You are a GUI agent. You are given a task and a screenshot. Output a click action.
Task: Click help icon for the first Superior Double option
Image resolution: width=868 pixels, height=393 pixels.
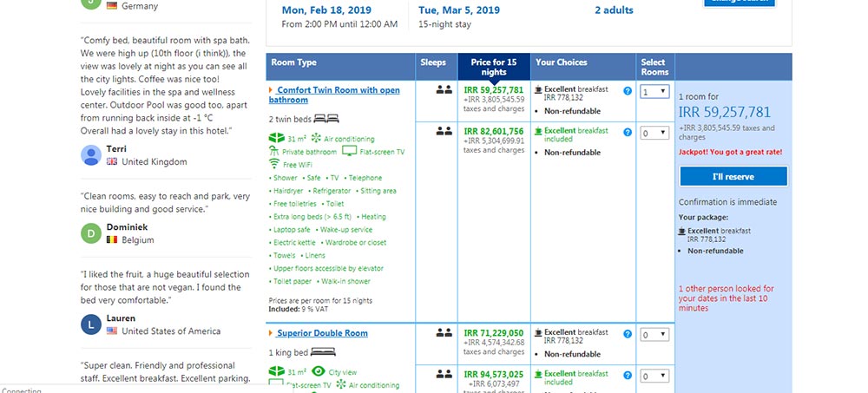click(x=628, y=334)
